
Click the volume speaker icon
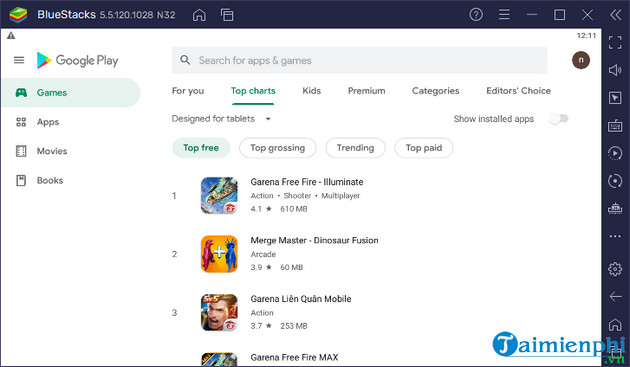point(615,70)
